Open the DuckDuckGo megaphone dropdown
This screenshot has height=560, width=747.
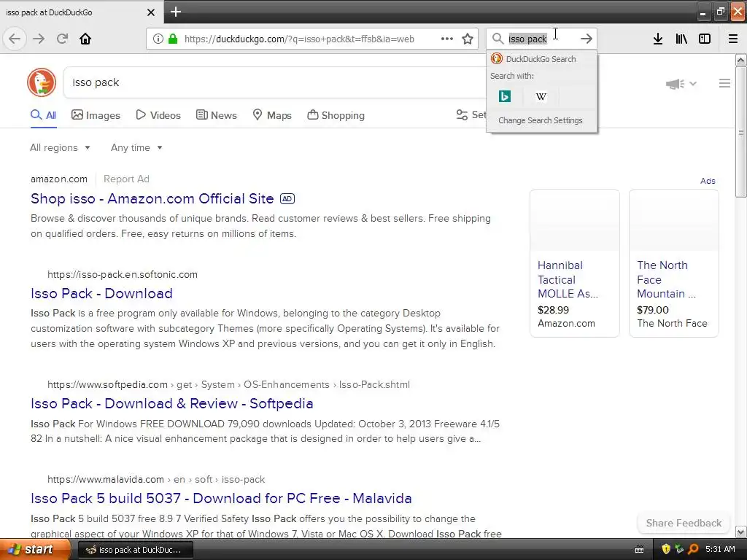point(681,84)
